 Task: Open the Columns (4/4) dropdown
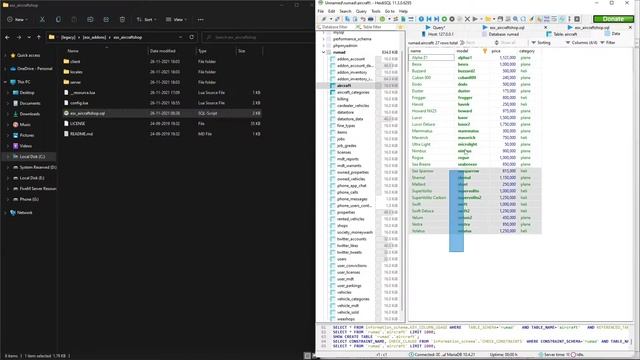581,42
